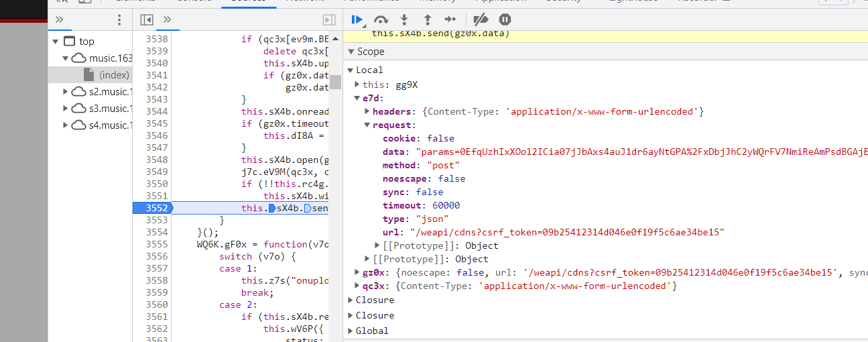Image resolution: width=868 pixels, height=342 pixels.
Task: Click the s2.music cloud icon
Action: coord(79,92)
